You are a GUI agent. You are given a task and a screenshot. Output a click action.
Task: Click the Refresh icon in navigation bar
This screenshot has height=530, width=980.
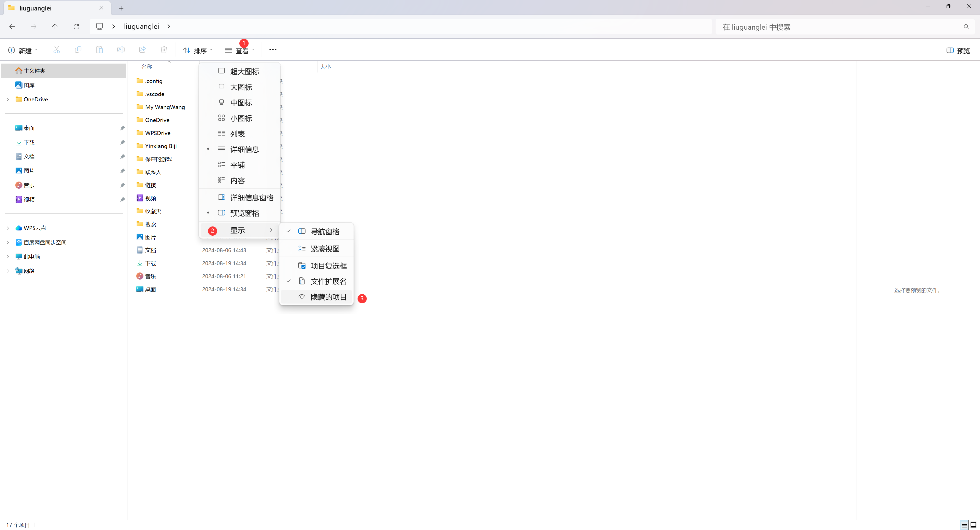point(77,27)
